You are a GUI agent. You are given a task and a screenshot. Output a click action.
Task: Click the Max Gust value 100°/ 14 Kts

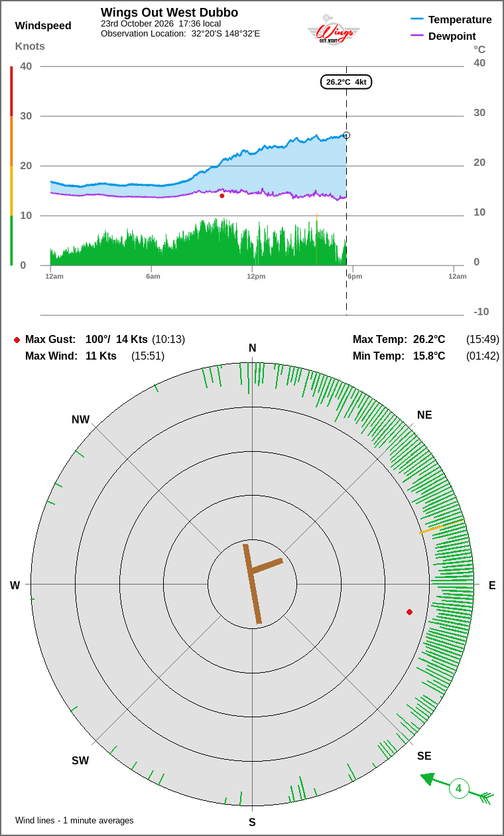click(117, 340)
